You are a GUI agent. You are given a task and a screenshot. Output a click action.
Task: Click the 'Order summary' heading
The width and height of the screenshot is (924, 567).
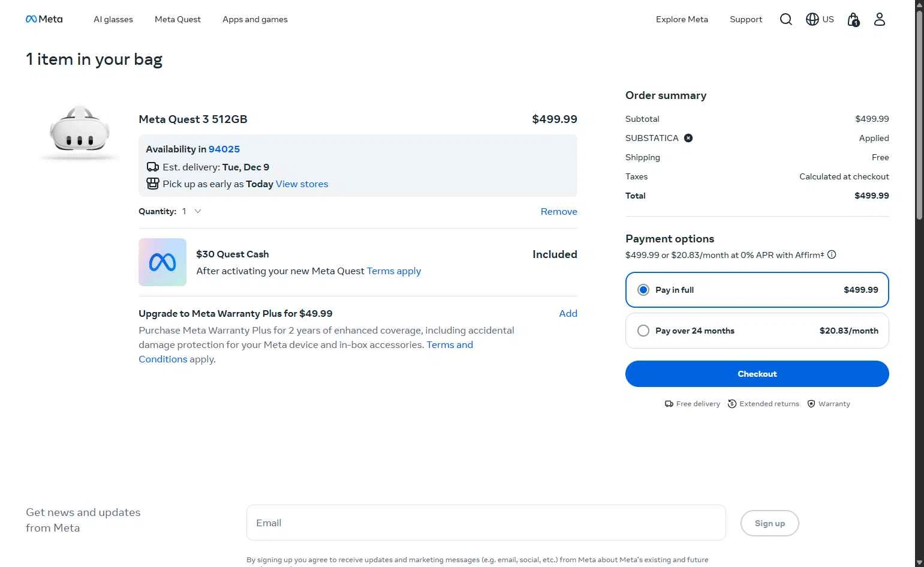(666, 95)
